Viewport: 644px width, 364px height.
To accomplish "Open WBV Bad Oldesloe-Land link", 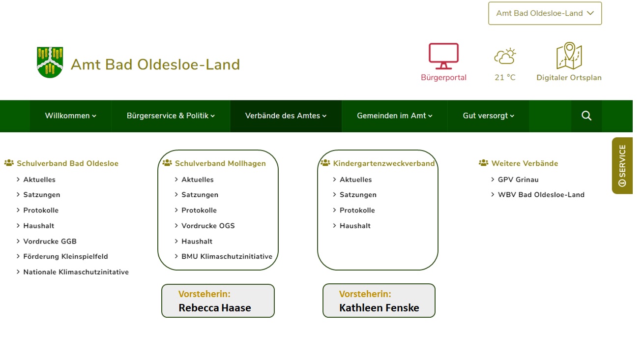I will click(541, 194).
